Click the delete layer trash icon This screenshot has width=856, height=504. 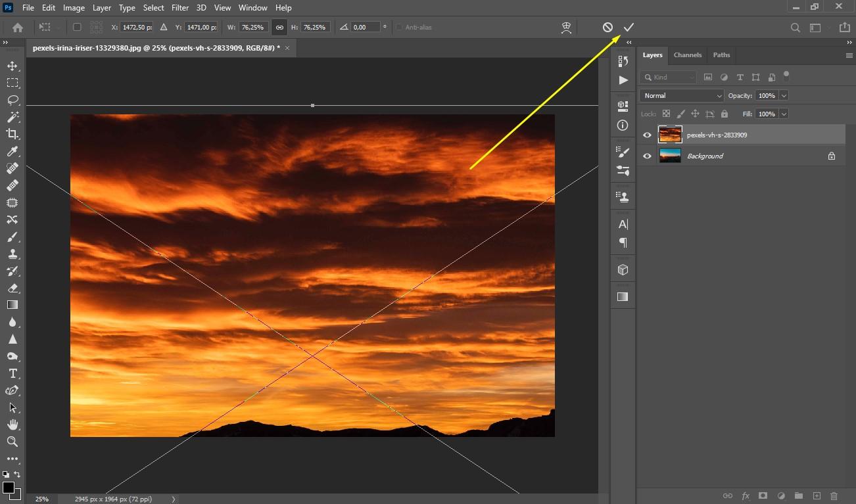click(834, 496)
